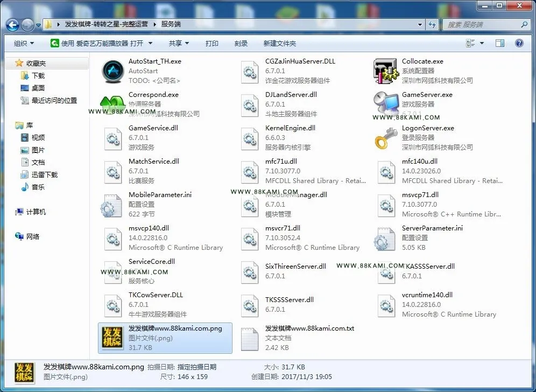Select the 发发棋牌www.88kami.com.png thumbnail

pos(113,337)
